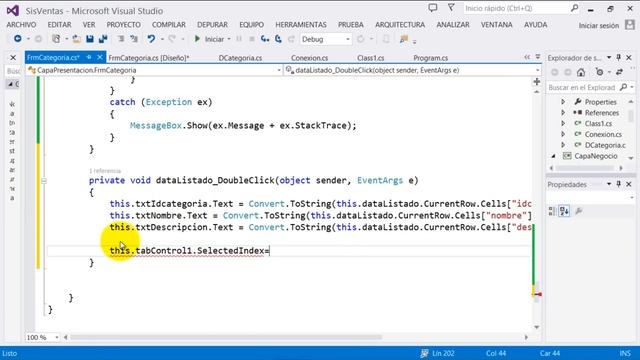
Task: Click the Open File folder icon
Action: coord(76,39)
